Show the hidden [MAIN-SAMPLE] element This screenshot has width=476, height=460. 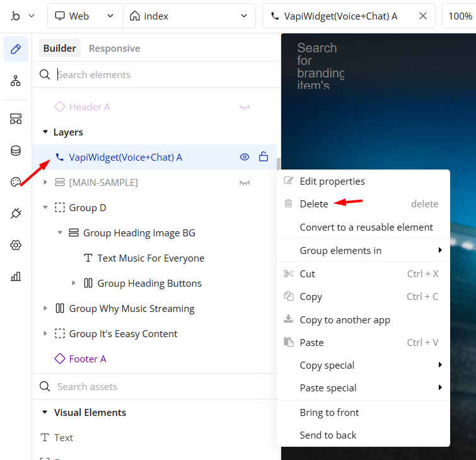[x=245, y=183]
